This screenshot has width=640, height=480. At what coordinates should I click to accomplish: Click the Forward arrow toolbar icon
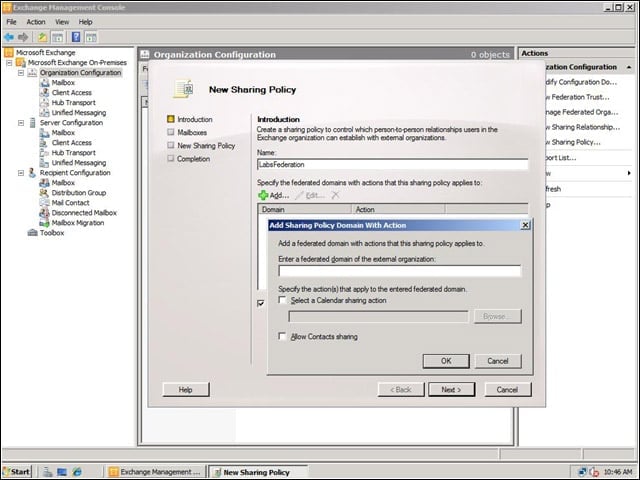23,38
